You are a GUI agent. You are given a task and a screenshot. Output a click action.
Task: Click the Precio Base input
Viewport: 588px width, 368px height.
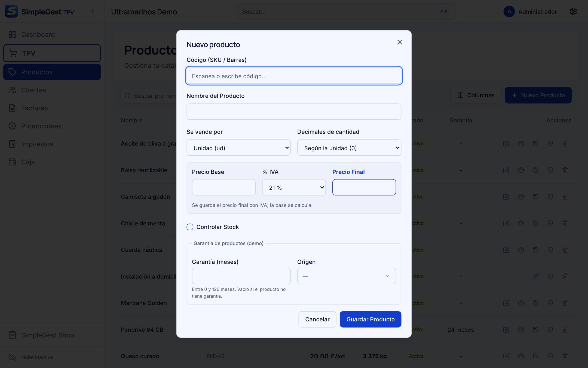[223, 187]
